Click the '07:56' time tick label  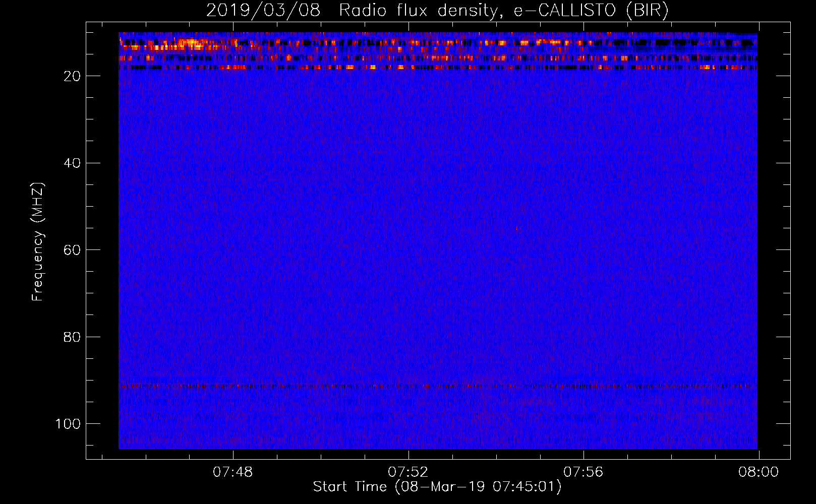point(583,472)
